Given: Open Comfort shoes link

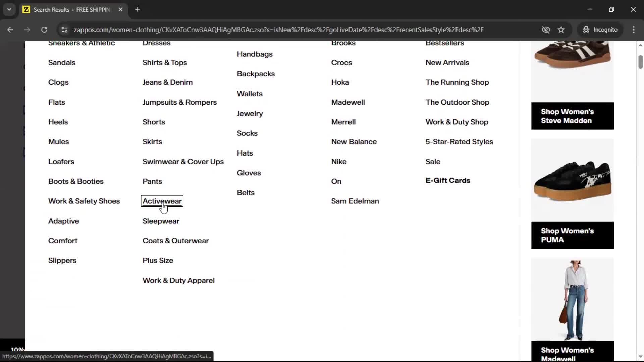Looking at the screenshot, I should coord(63,241).
